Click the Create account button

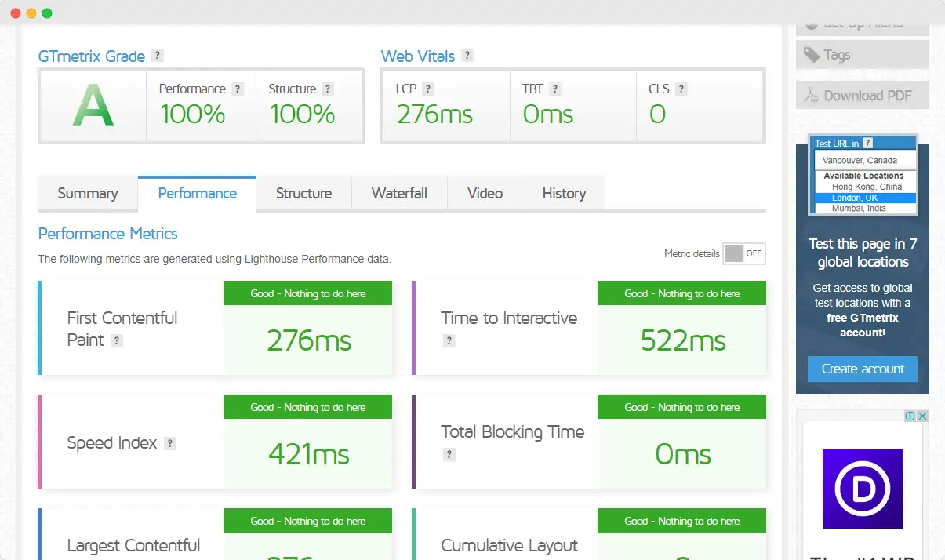[863, 369]
